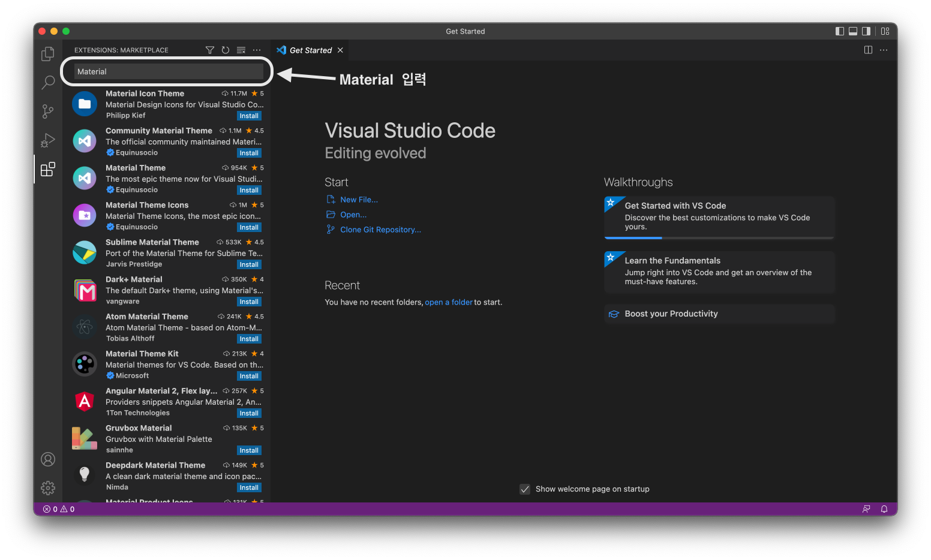Viewport: 931px width, 560px height.
Task: Install Sublime Material Theme extension
Action: 249,265
